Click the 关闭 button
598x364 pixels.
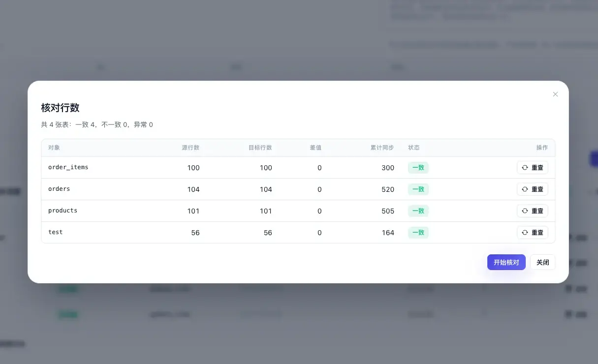point(543,262)
